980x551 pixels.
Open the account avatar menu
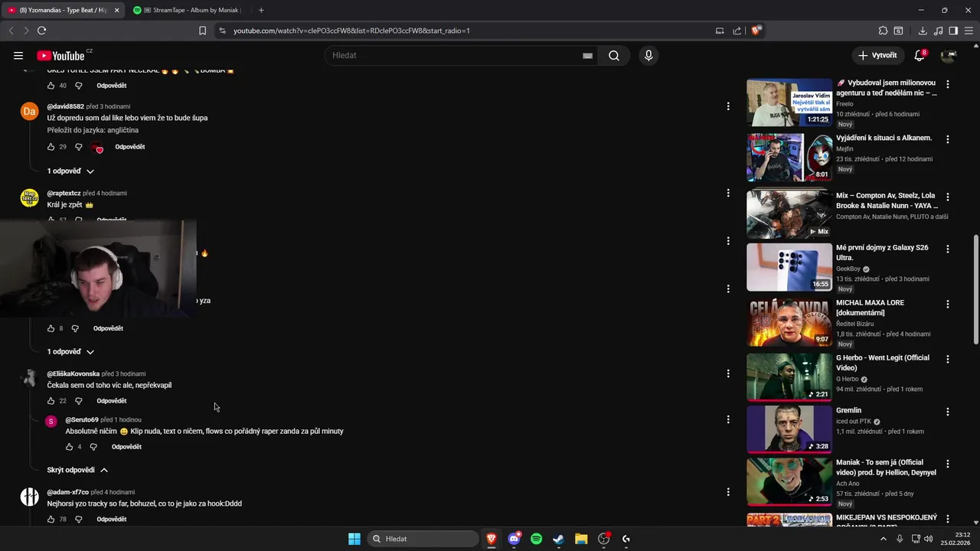click(x=948, y=55)
